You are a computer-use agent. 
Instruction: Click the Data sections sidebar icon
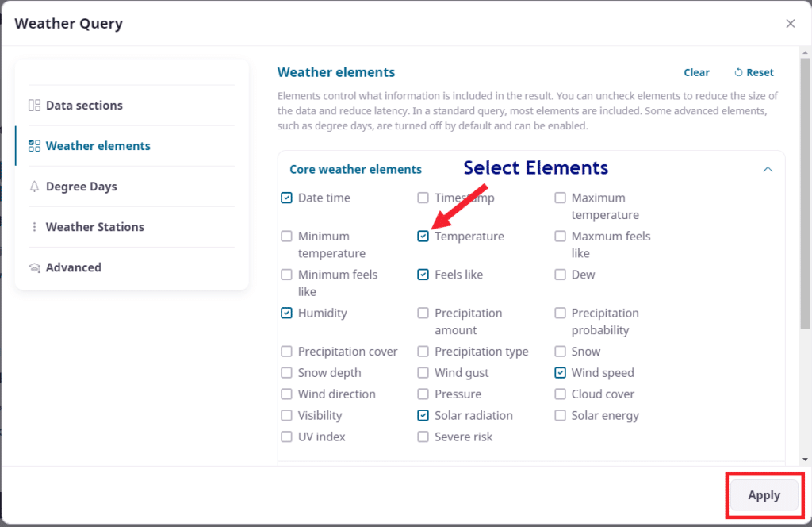[x=35, y=105]
